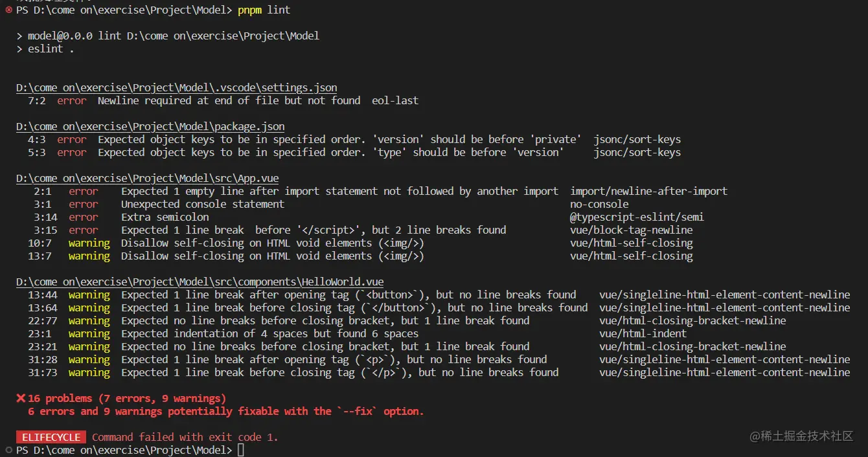
Task: Open the components\HelloWorld.vue file path link
Action: [200, 282]
